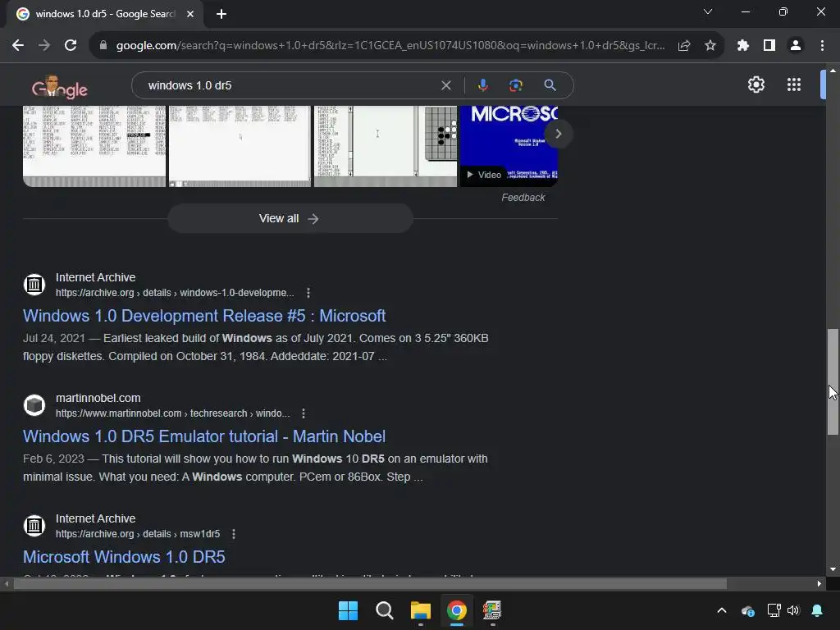This screenshot has width=840, height=630.
Task: Select the windows 1.0 dr5 tab
Action: [x=105, y=14]
